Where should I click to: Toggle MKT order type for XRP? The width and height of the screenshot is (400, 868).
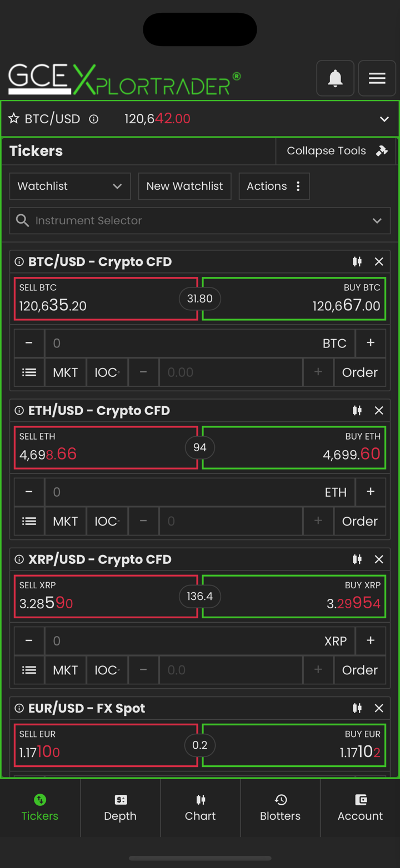click(x=65, y=670)
